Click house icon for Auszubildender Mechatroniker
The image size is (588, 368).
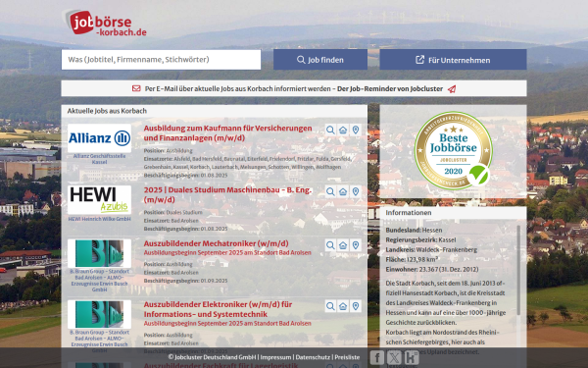point(343,245)
